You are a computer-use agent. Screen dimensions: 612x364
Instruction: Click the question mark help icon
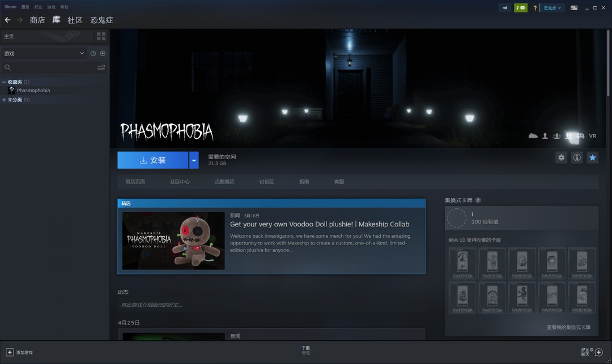535,8
